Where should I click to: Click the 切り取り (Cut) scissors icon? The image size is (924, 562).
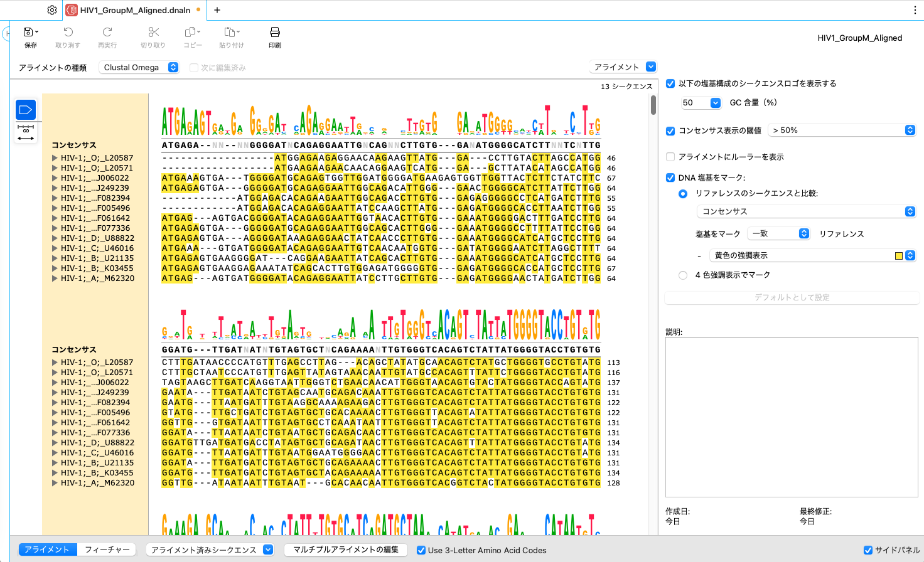tap(153, 33)
